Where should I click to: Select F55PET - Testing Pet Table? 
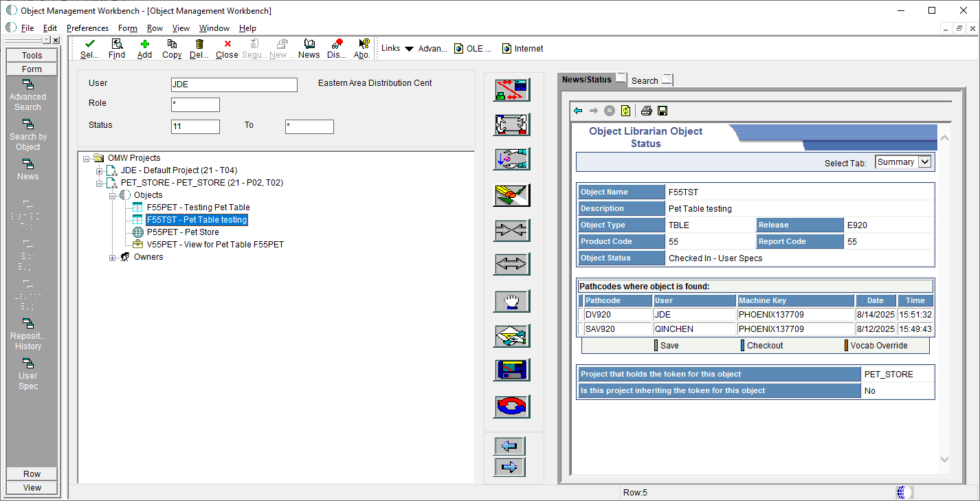[198, 208]
